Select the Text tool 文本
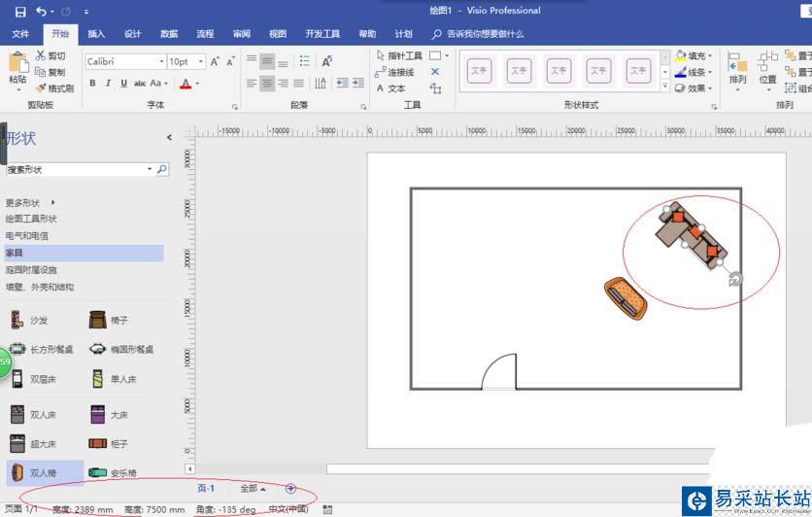Screen dimensions: 812x517 pos(391,88)
